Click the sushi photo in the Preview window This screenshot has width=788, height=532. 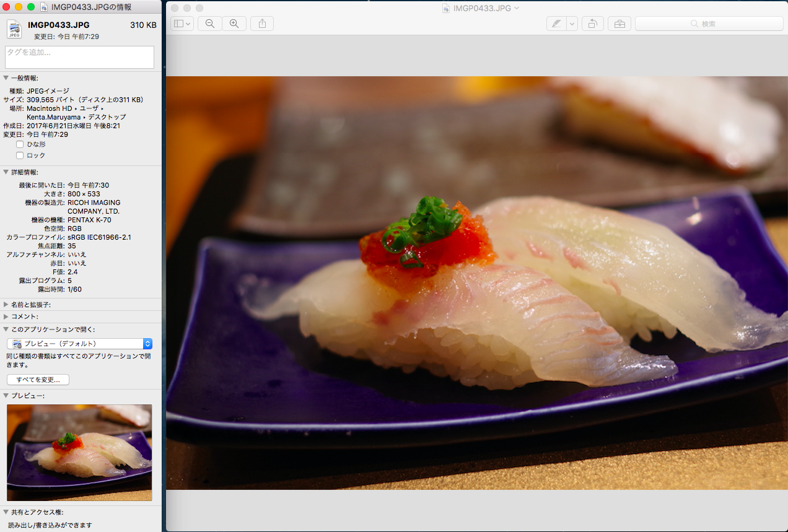[x=477, y=283]
